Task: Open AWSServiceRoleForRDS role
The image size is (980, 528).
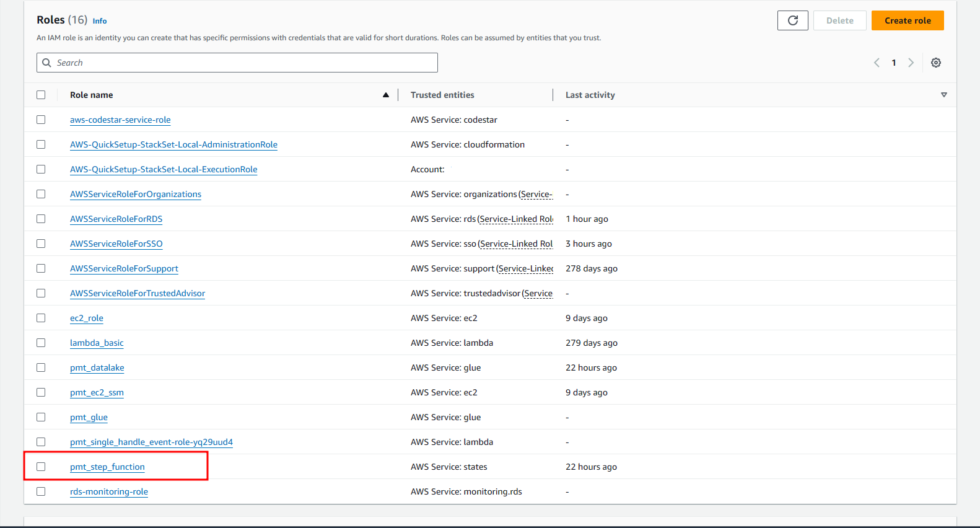Action: (x=116, y=219)
